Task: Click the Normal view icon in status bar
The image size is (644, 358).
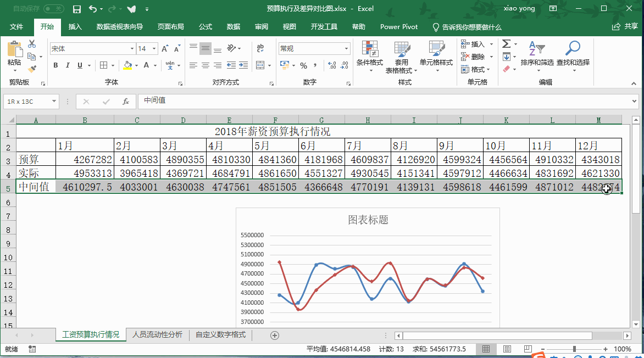Action: 486,349
